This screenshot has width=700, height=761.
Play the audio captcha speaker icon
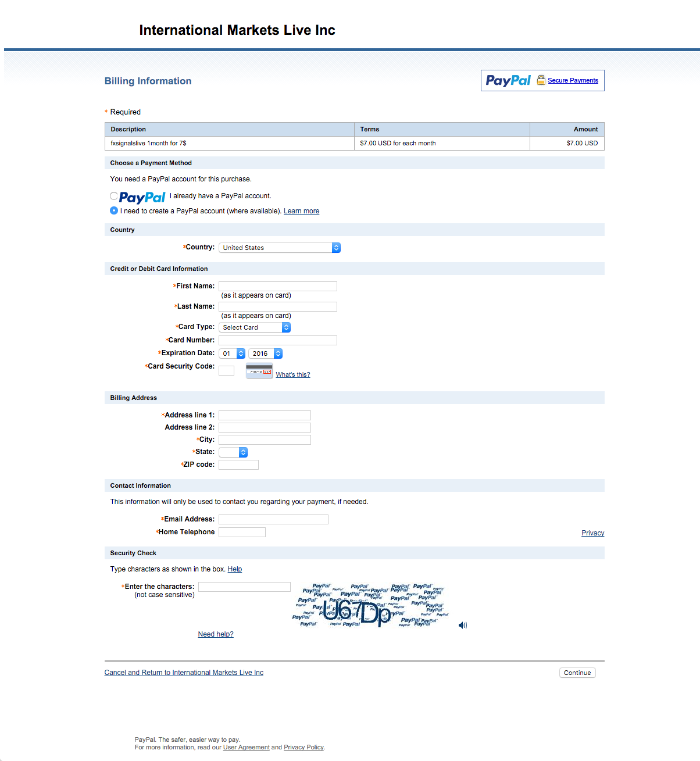[463, 626]
